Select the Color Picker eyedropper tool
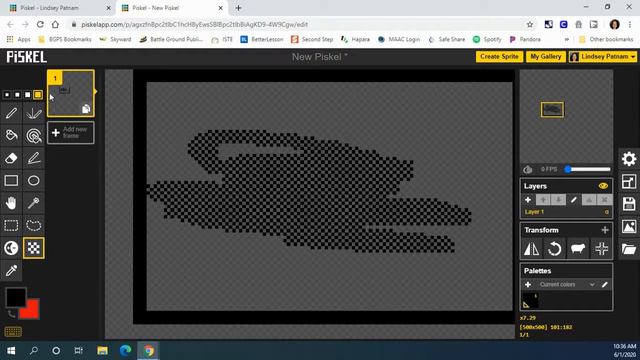Screen dimensions: 640x360 click(x=11, y=270)
